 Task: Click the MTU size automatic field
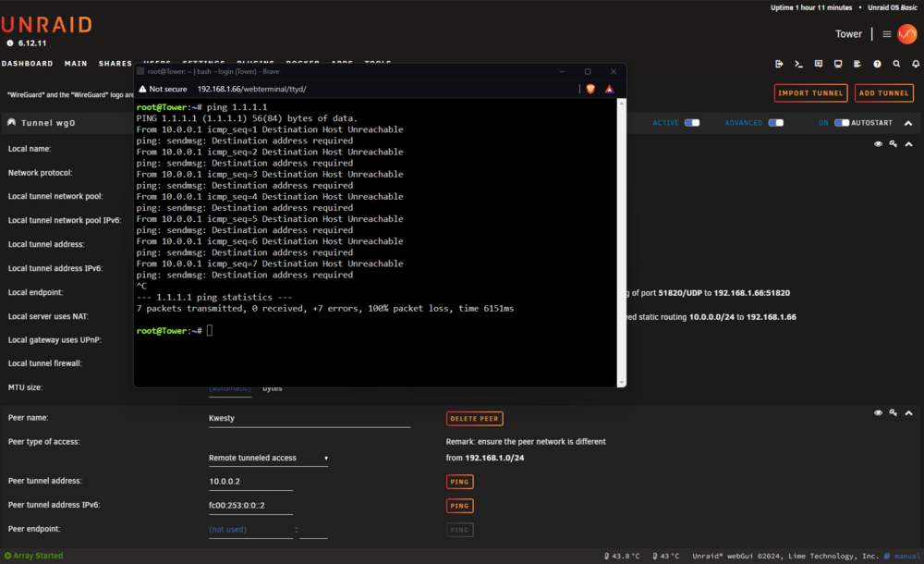[x=230, y=389]
